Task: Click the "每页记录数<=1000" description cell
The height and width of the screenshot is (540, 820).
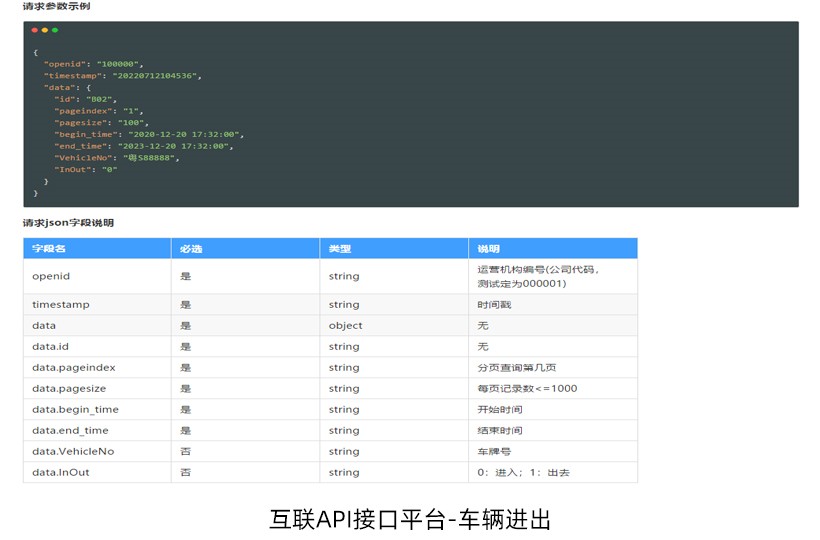Action: [x=527, y=388]
